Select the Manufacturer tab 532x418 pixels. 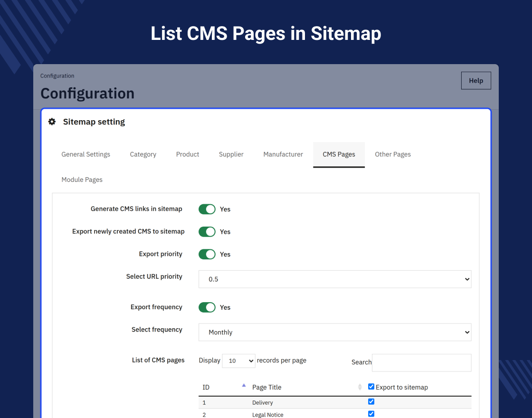pos(283,154)
